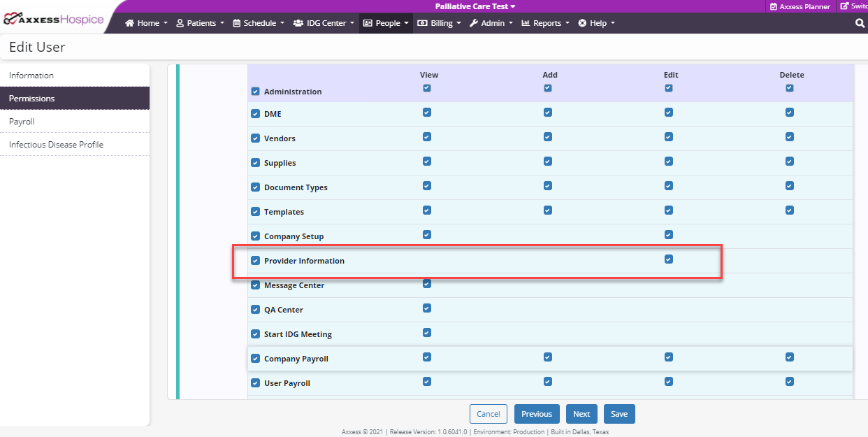Switch to the Payroll tab

click(22, 122)
